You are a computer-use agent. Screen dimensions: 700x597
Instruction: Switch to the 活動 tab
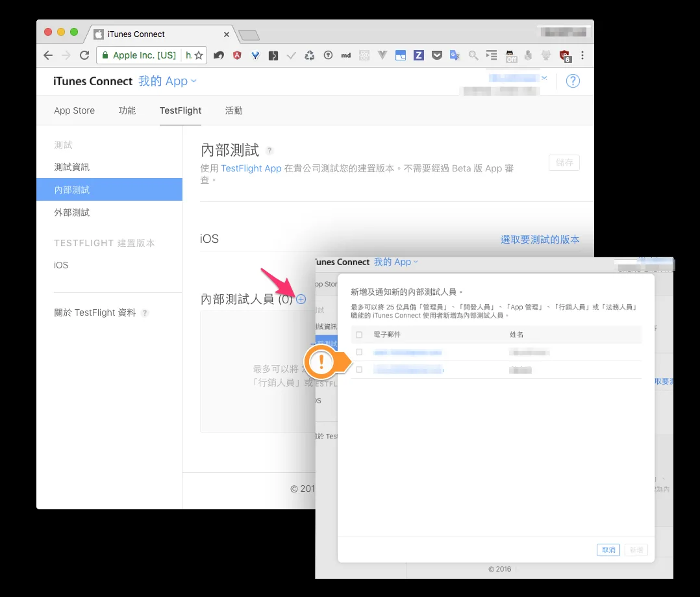234,110
